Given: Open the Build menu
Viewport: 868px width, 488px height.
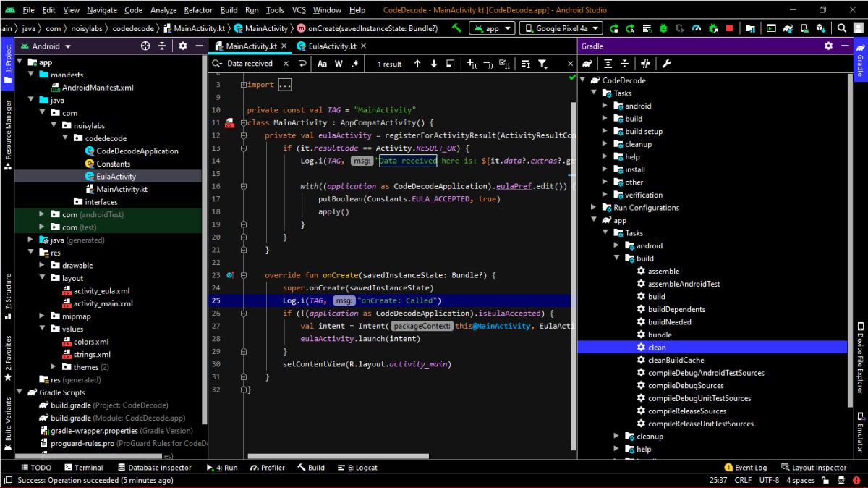Looking at the screenshot, I should pos(229,10).
